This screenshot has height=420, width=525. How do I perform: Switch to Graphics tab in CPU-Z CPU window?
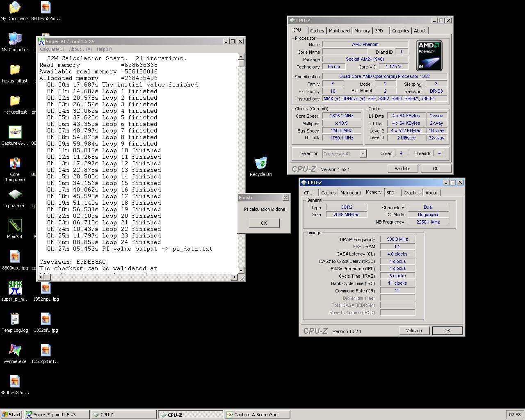(x=400, y=31)
